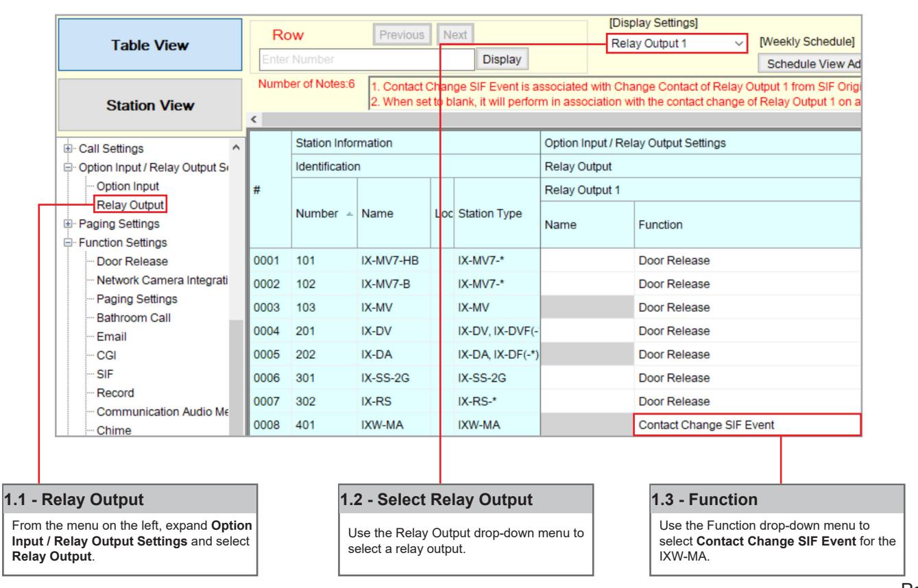This screenshot has width=918, height=588.
Task: Select Relay Output in the tree
Action: click(x=130, y=204)
